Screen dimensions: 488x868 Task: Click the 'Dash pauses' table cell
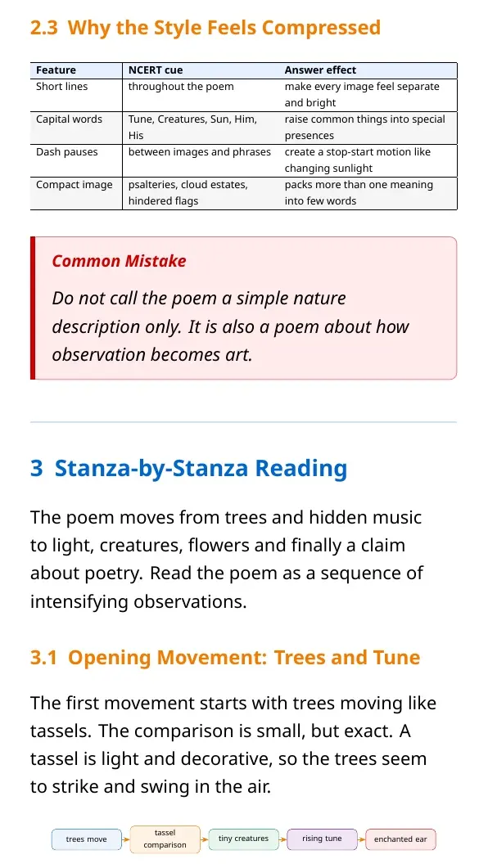[76, 160]
